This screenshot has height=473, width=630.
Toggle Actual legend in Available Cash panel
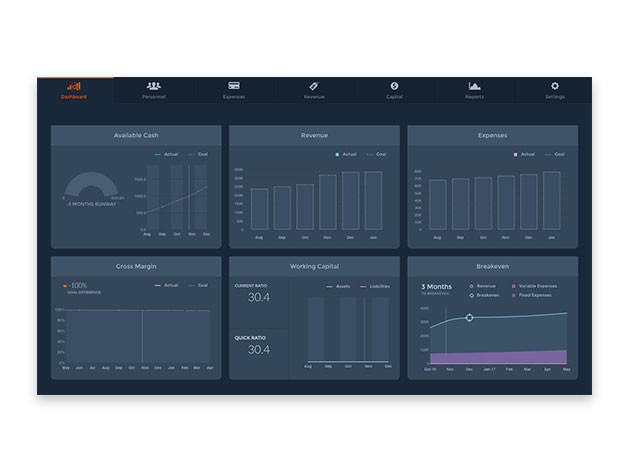pyautogui.click(x=166, y=154)
